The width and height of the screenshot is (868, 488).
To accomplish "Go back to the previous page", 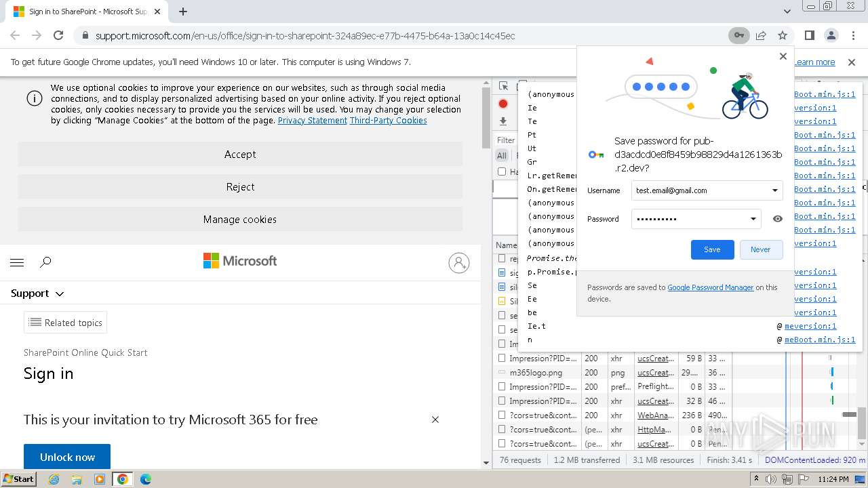I will pos(15,35).
